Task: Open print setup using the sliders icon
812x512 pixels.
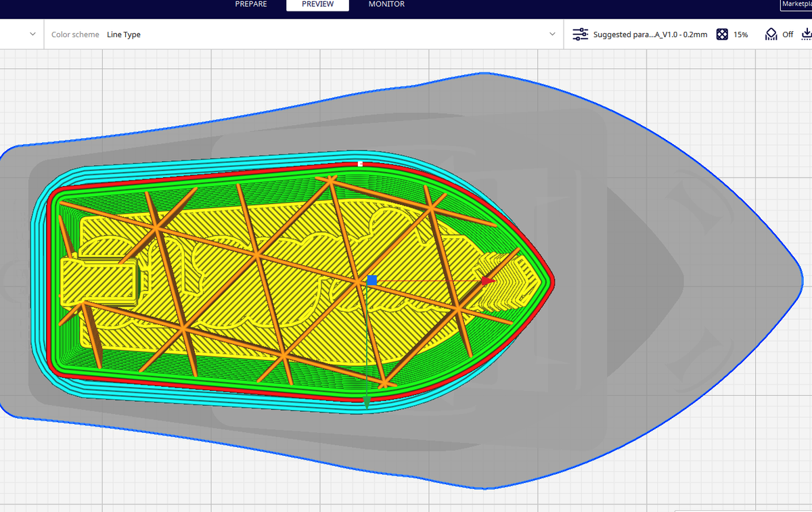Action: [580, 34]
